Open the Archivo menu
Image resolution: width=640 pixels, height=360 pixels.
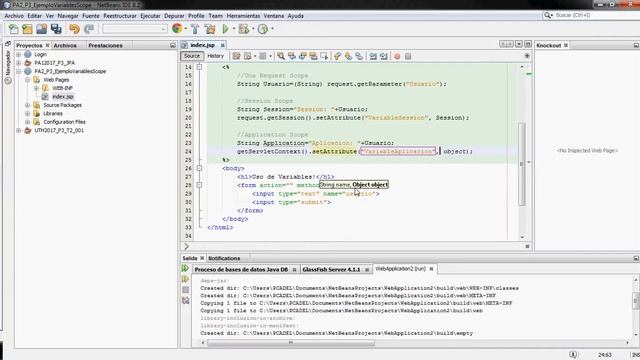tap(14, 16)
